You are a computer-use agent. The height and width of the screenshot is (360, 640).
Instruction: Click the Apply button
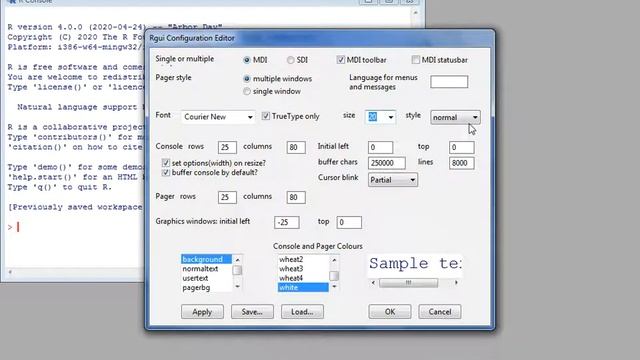click(x=202, y=312)
